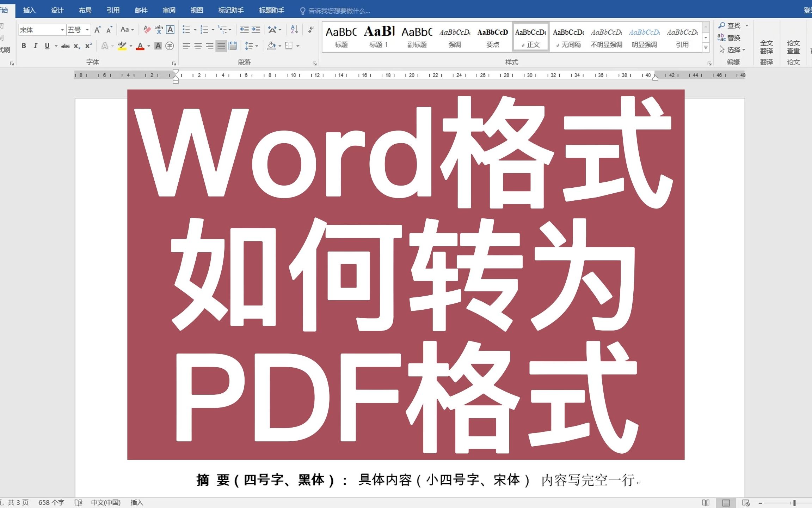Insert an enclosed character (circled 字 icon)
812x508 pixels.
(170, 46)
